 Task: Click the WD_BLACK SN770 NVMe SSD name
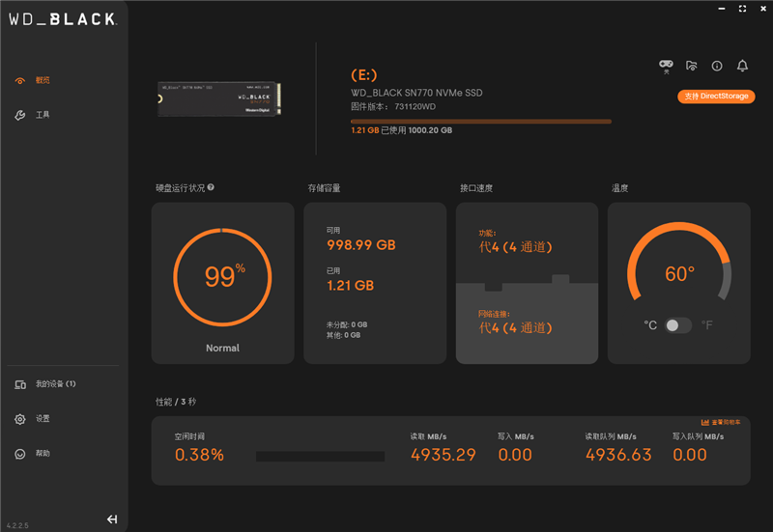click(416, 93)
